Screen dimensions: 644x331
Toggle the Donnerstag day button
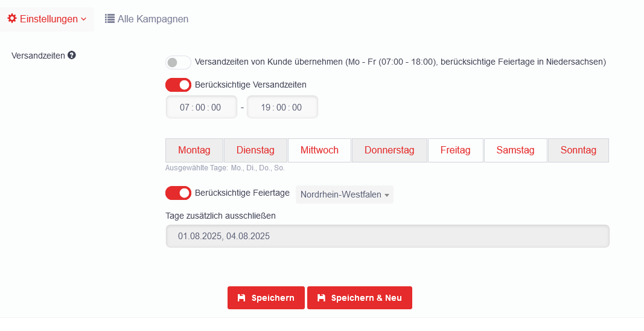389,150
